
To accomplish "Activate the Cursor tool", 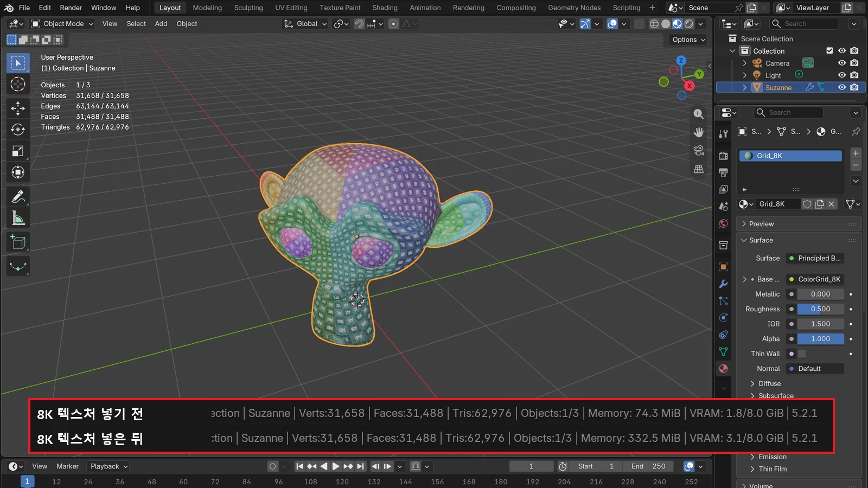I will [18, 85].
